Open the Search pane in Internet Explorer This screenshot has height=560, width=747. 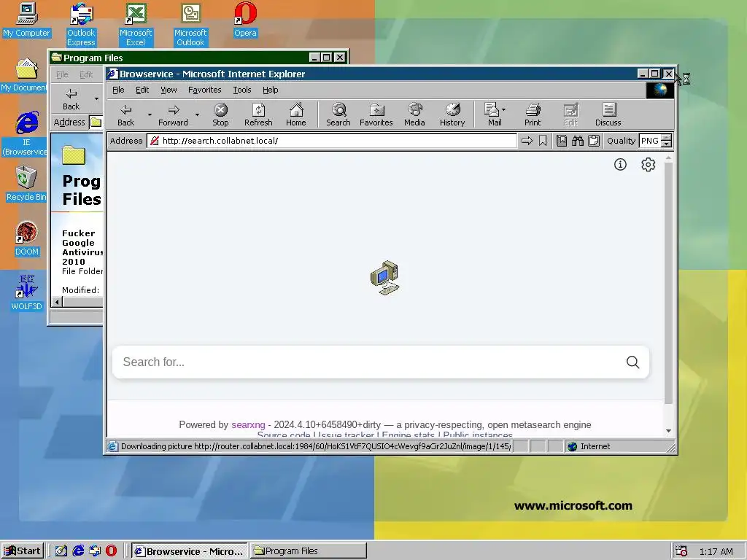pos(338,114)
